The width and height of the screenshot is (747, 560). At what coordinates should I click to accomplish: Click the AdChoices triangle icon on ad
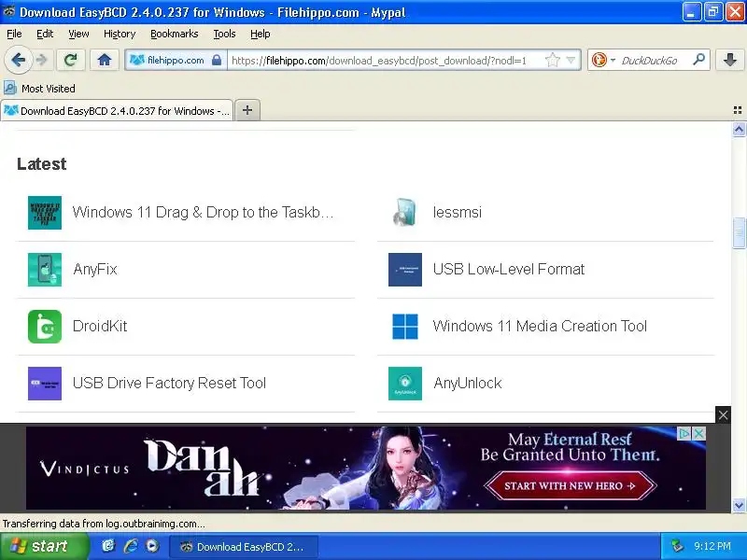(x=684, y=433)
